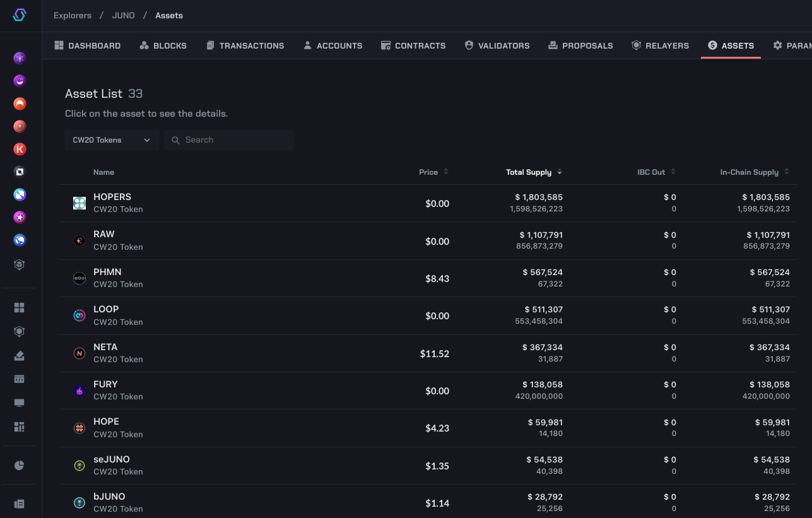Open the red Kava K chain icon

pos(20,149)
